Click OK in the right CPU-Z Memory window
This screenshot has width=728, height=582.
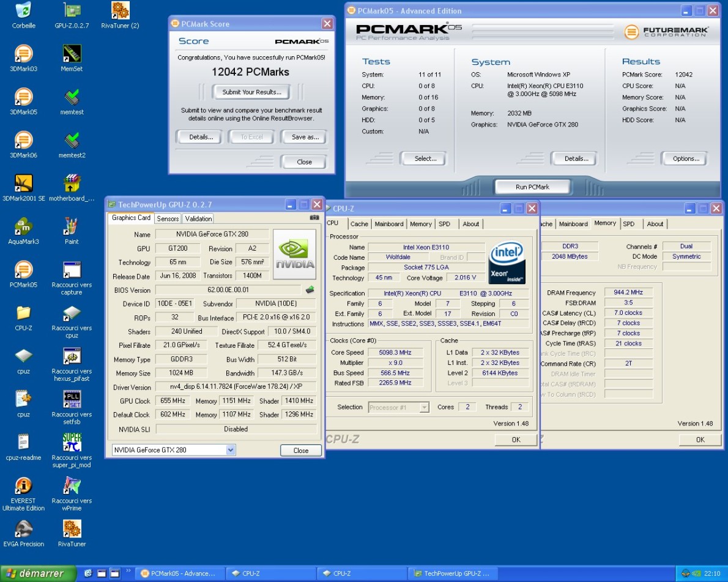click(x=700, y=440)
